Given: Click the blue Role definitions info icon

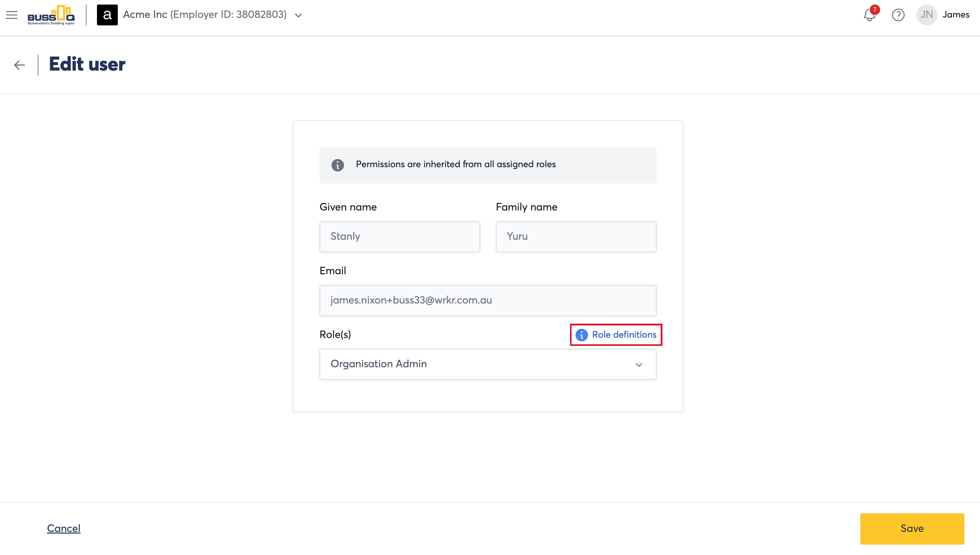Looking at the screenshot, I should [x=581, y=335].
